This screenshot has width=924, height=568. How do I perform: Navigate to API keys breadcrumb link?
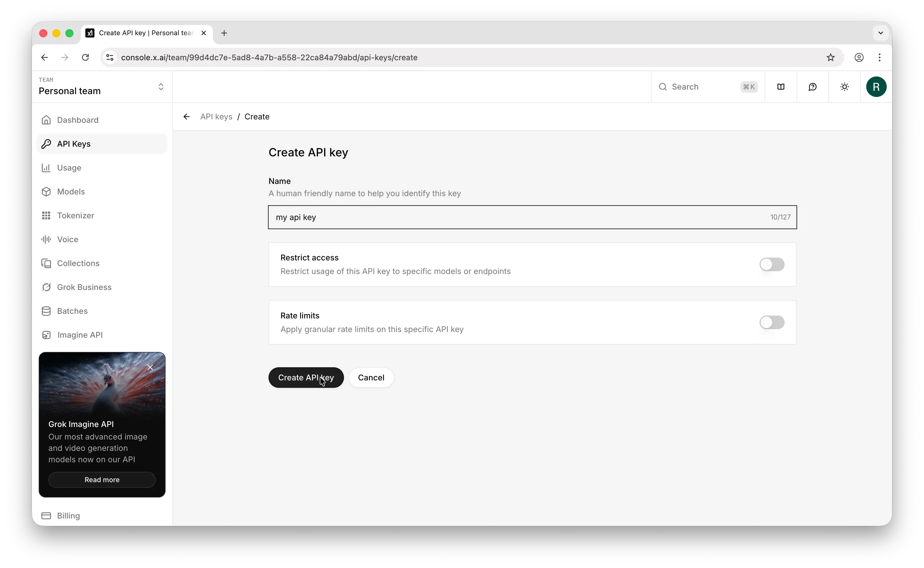(x=216, y=117)
